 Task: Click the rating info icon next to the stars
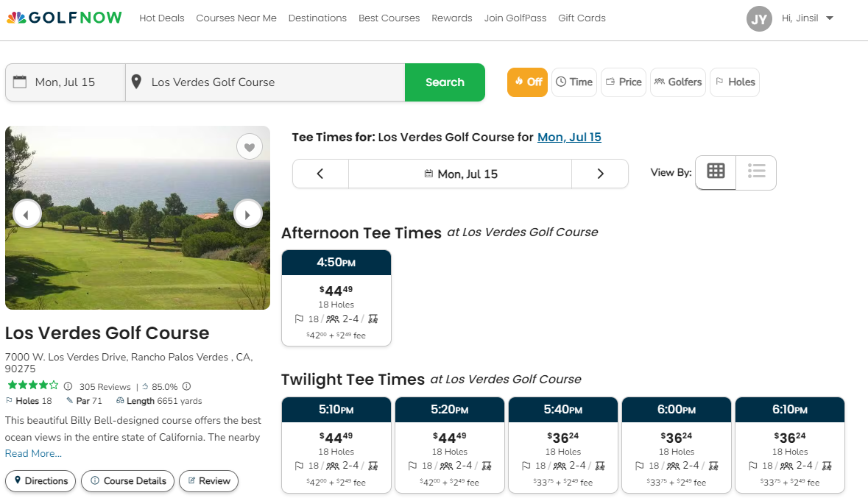coord(68,386)
